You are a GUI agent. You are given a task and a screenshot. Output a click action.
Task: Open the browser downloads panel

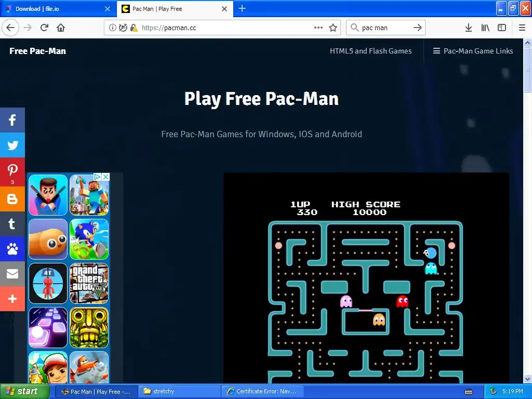(x=469, y=28)
